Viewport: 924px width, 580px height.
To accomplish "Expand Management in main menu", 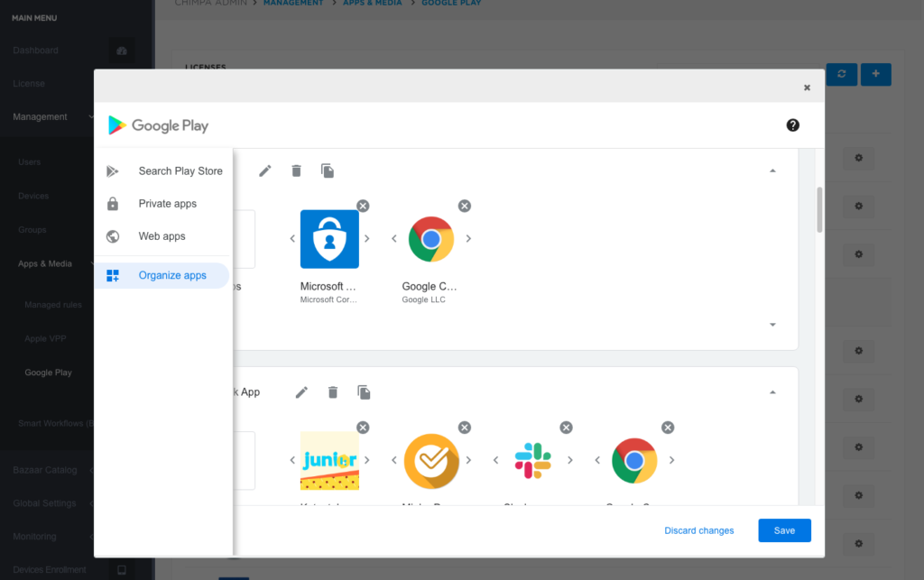I will (x=40, y=116).
